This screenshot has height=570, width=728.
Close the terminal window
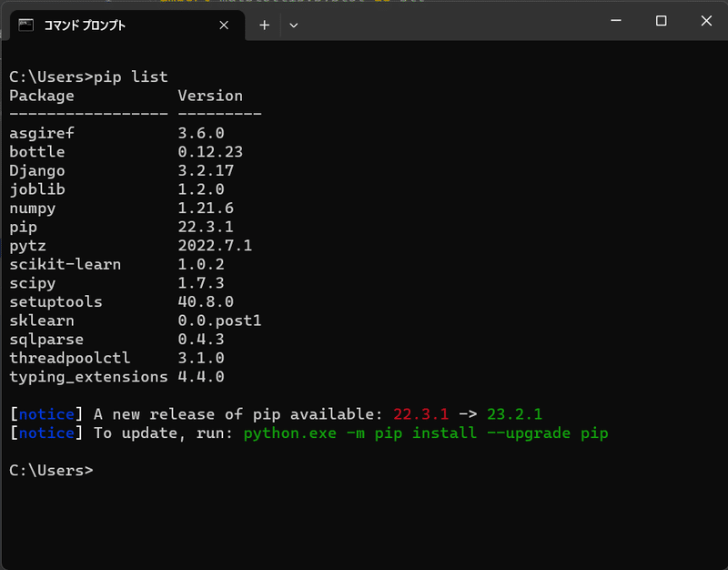[706, 21]
